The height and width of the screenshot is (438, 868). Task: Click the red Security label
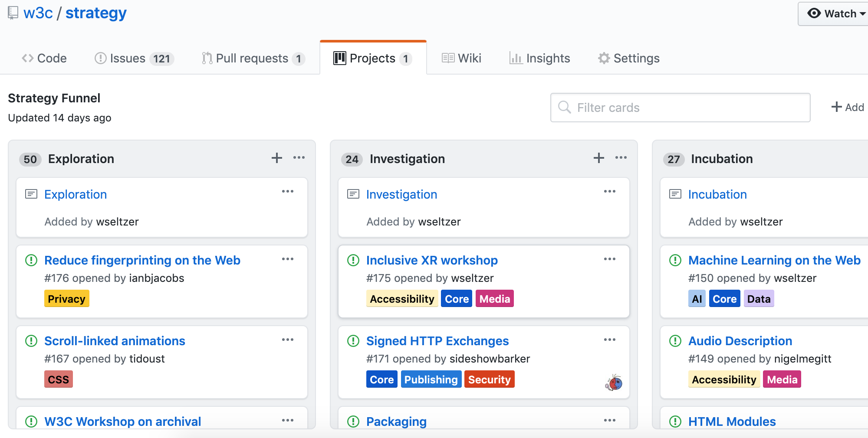pos(489,379)
